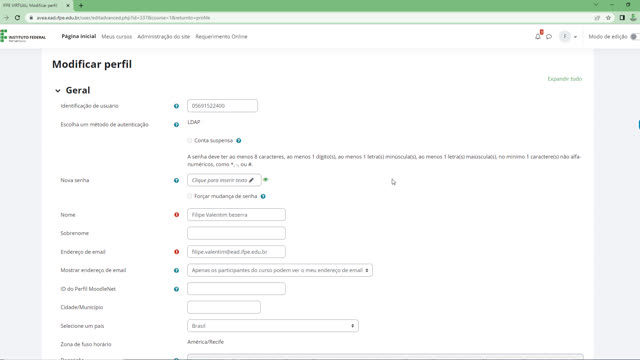Click ID do Perfil MoodleNet field

point(236,289)
